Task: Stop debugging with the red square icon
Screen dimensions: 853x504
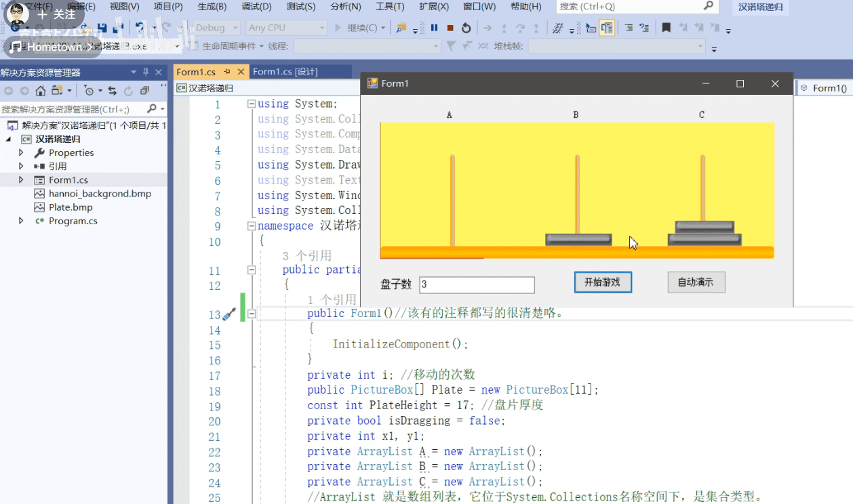Action: pos(450,28)
